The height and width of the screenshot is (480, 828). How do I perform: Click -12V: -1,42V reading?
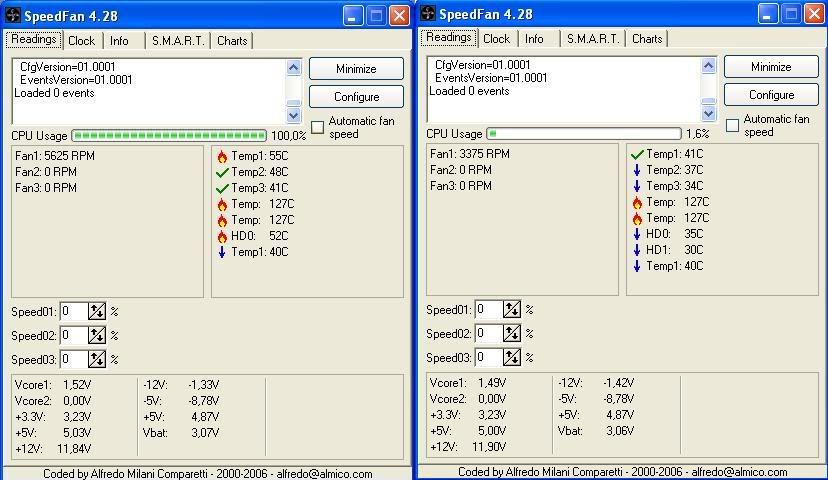tap(596, 383)
